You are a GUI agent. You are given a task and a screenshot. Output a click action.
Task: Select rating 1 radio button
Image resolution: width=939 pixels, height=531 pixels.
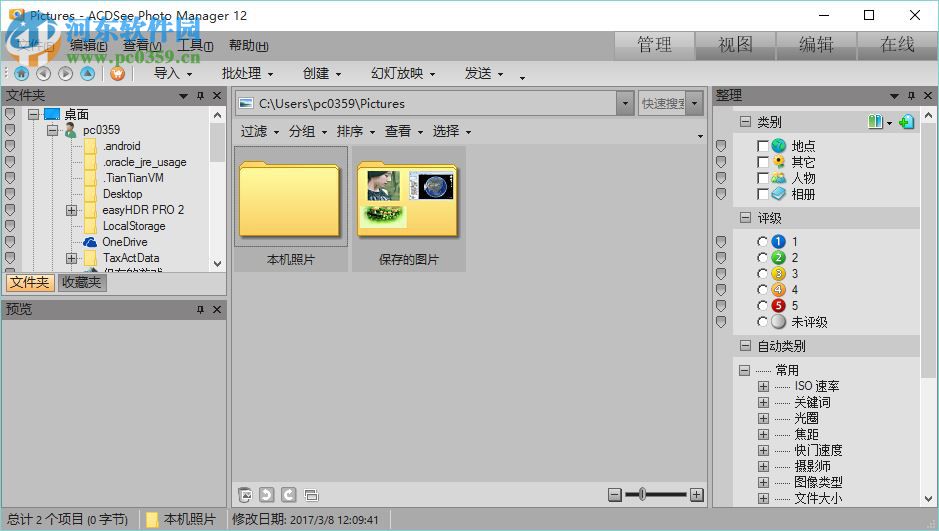click(762, 241)
